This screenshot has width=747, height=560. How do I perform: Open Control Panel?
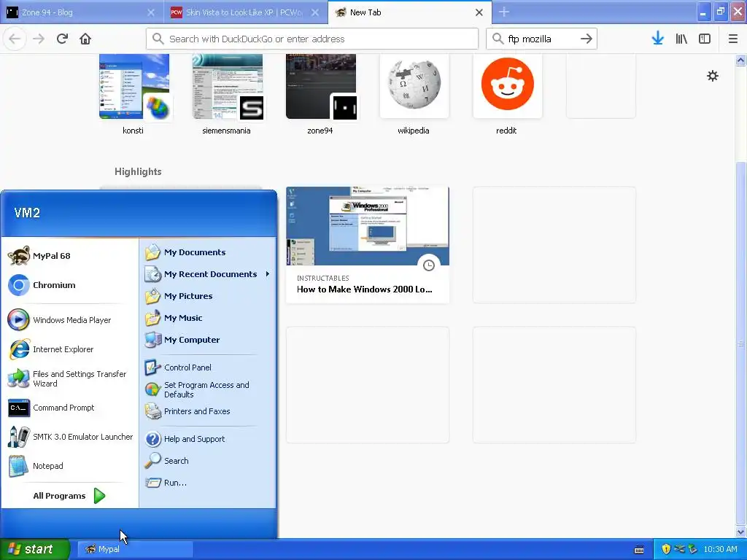pos(208,367)
